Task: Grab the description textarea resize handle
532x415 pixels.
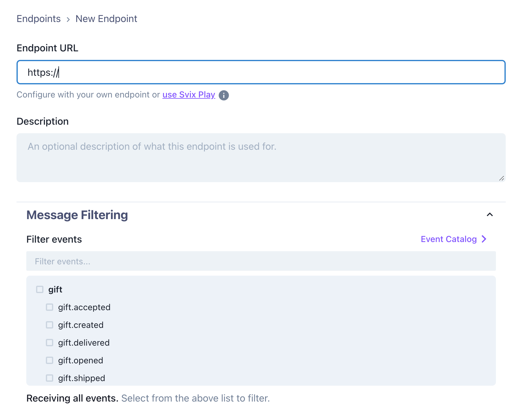Action: [501, 178]
